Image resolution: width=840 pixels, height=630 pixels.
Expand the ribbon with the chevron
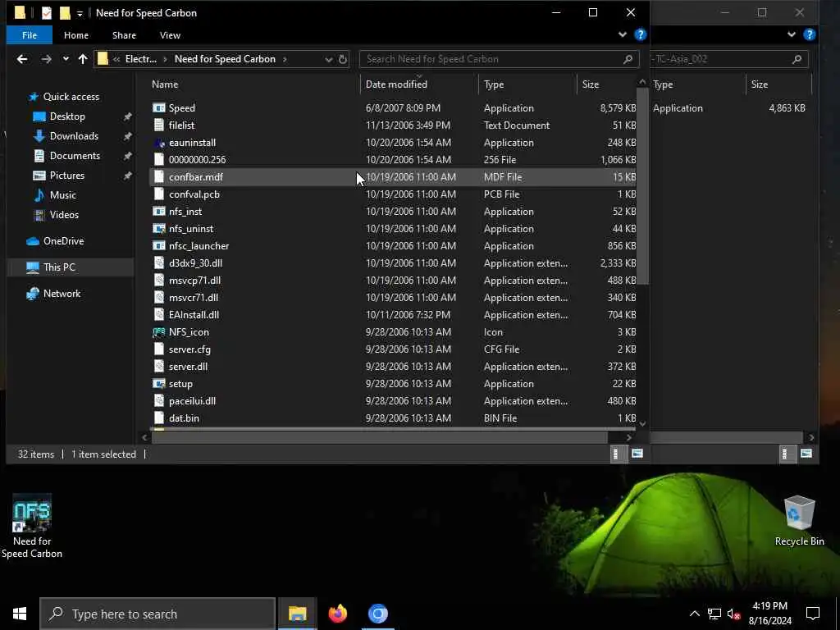623,34
